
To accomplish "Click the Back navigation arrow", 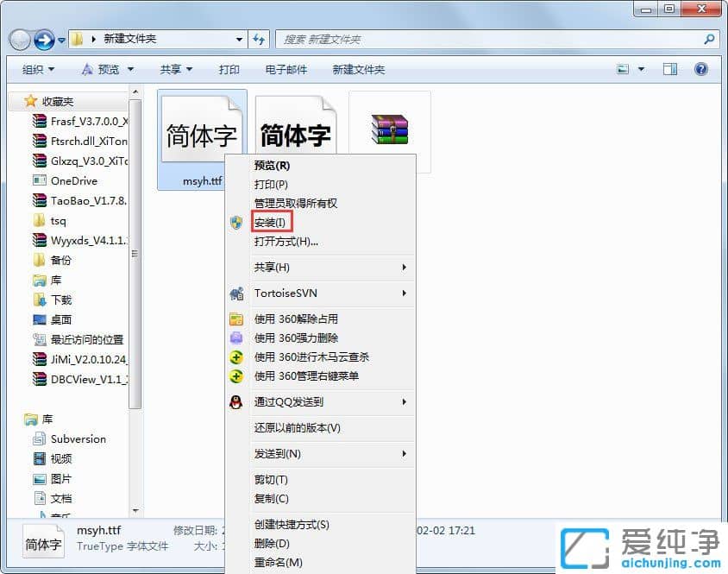I will (x=19, y=39).
